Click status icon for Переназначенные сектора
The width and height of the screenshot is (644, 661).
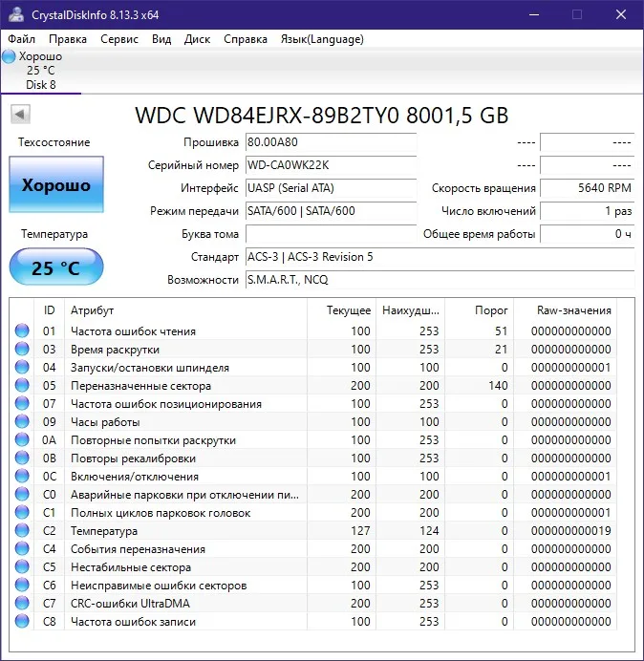click(x=22, y=385)
